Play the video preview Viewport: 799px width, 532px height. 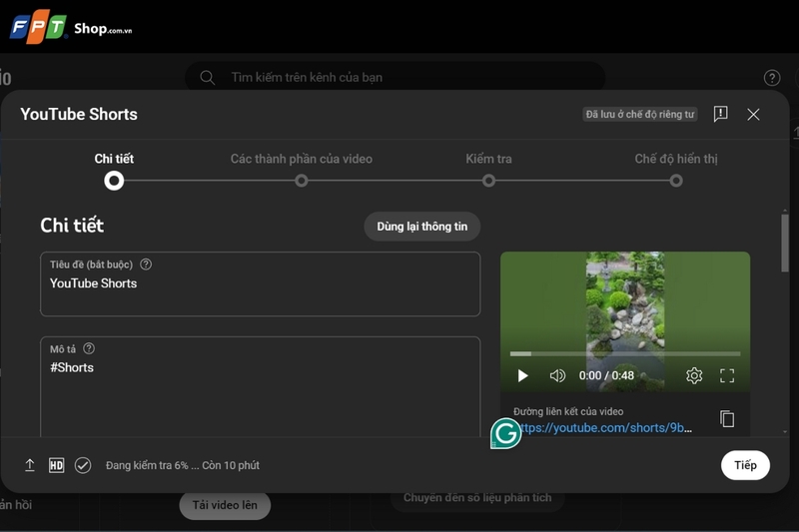[522, 375]
